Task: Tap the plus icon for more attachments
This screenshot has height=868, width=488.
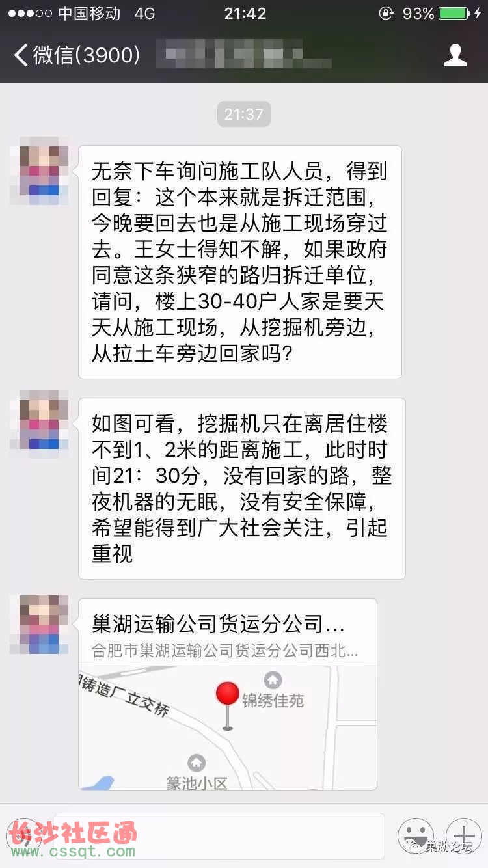Action: (463, 835)
